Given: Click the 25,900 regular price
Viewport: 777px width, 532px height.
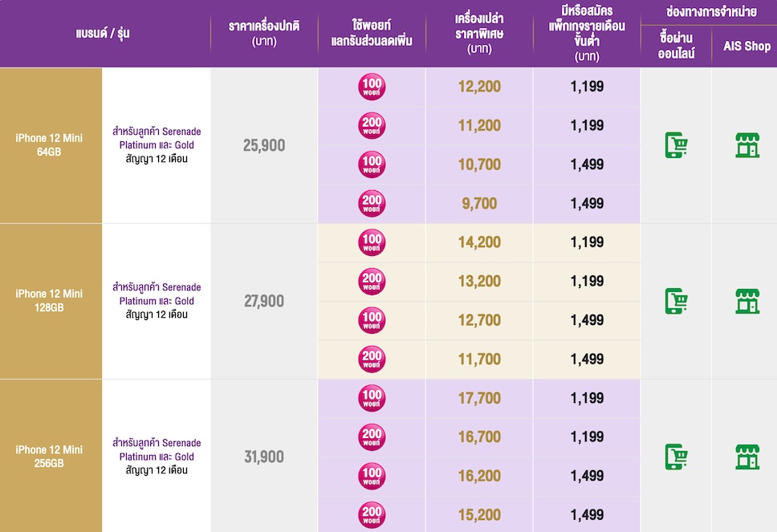Looking at the screenshot, I should 264,145.
